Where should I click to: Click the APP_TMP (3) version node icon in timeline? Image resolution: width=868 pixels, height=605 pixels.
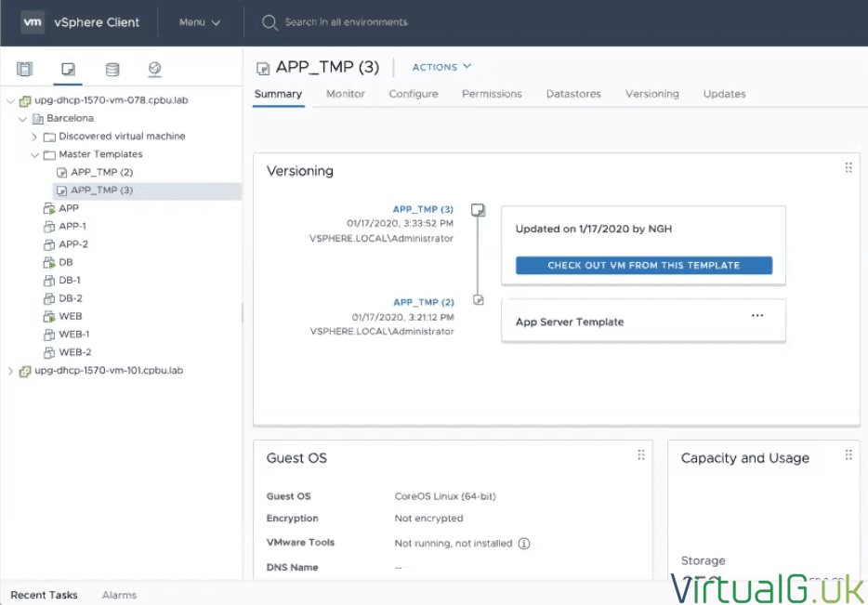pos(479,210)
